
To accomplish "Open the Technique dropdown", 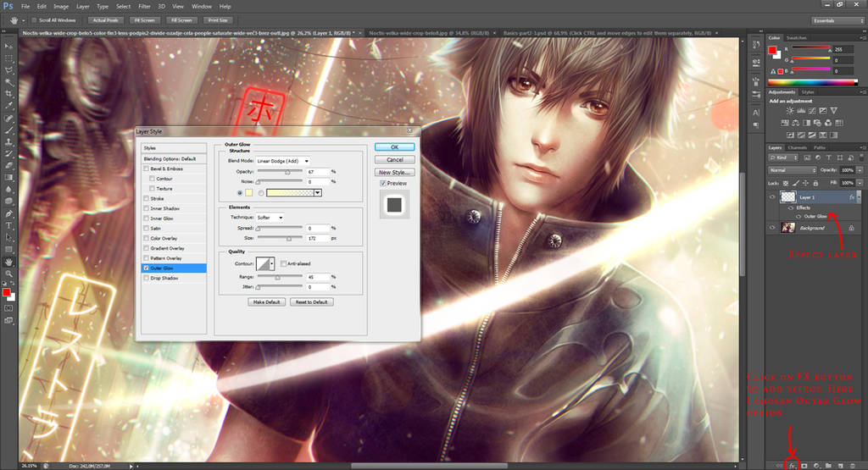I will coord(270,218).
